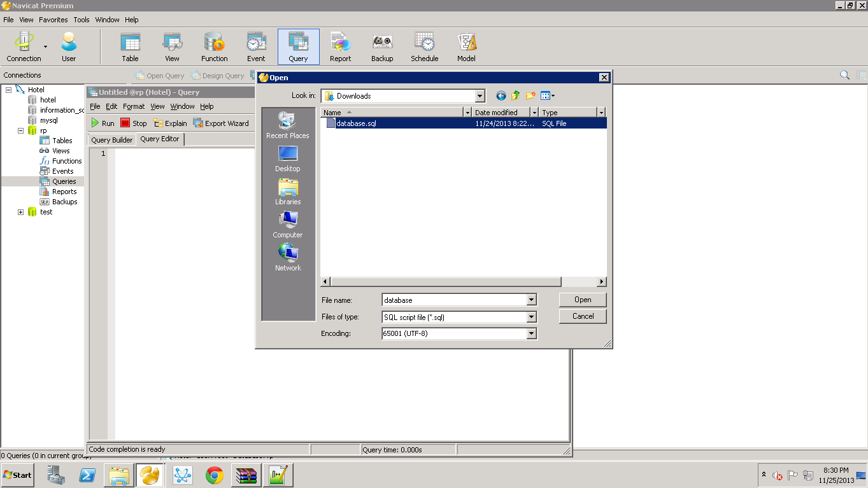The image size is (868, 488).
Task: Go back in Open dialog
Action: click(x=501, y=96)
